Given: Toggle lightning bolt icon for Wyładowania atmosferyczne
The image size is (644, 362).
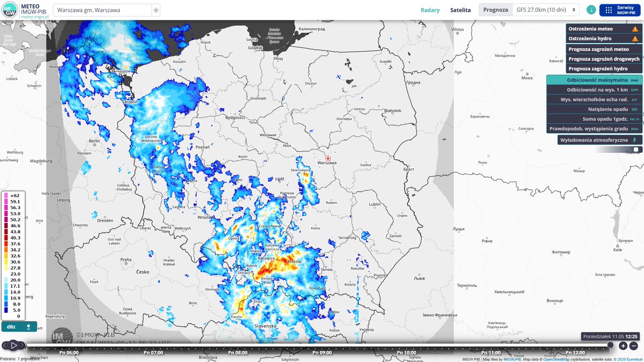Looking at the screenshot, I should click(634, 140).
